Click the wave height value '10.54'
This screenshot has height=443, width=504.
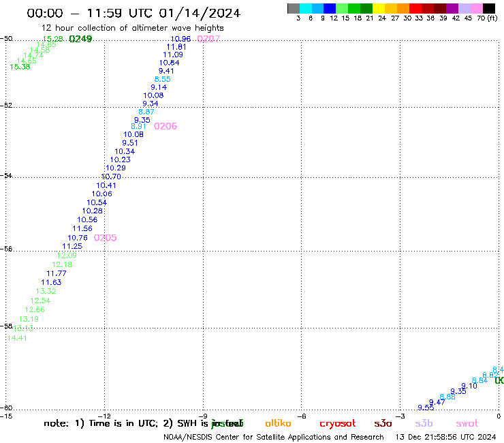[97, 202]
